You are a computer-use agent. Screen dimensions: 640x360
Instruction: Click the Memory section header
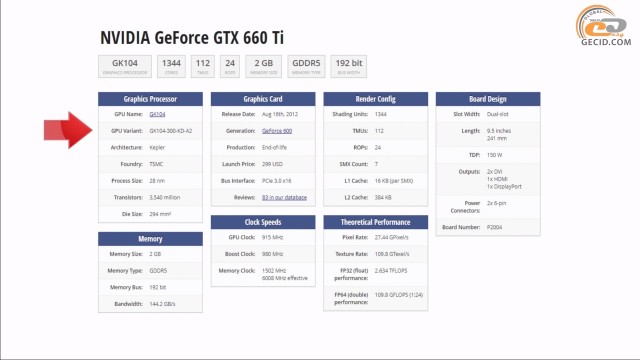pyautogui.click(x=150, y=239)
